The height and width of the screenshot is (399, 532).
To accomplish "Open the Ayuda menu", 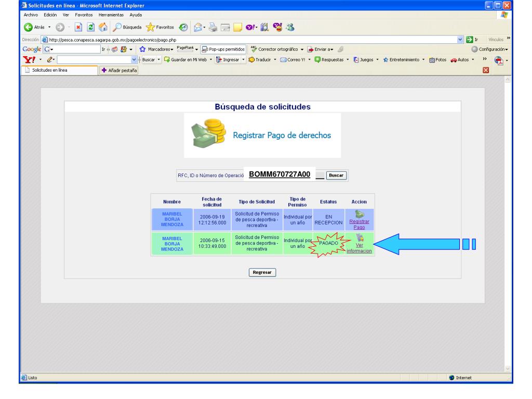I will (136, 15).
